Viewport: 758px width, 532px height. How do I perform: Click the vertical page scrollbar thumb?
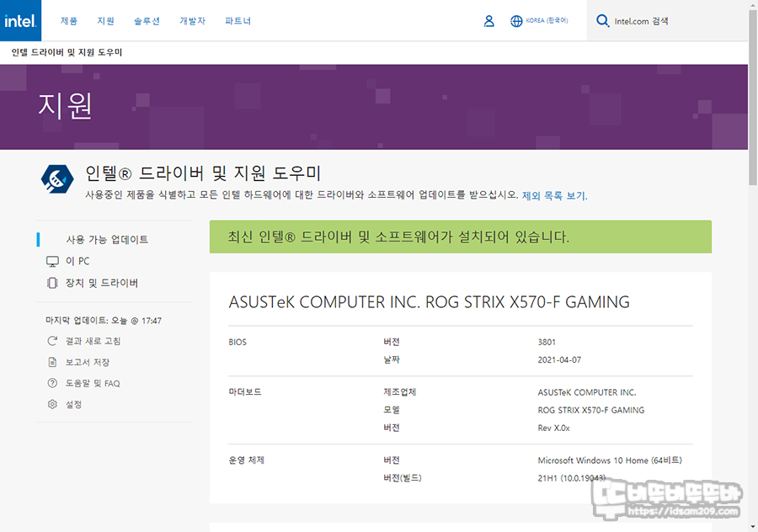753,97
